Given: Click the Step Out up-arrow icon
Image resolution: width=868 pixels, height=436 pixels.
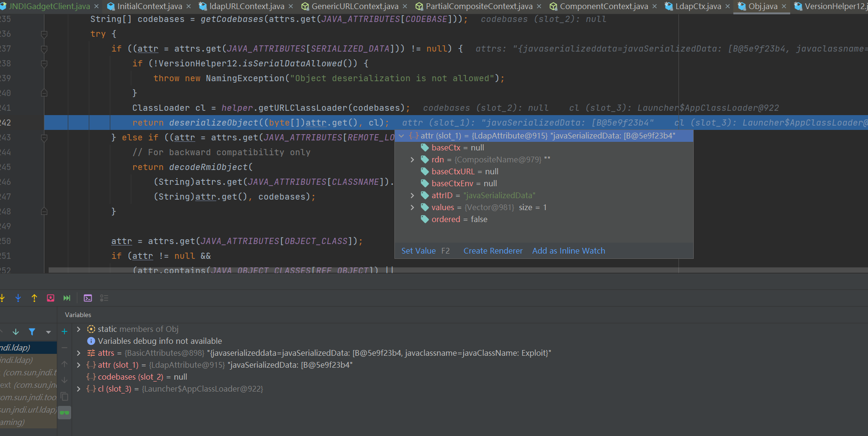Looking at the screenshot, I should pos(34,298).
